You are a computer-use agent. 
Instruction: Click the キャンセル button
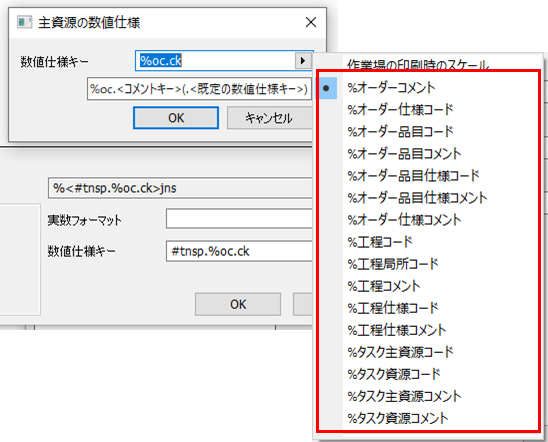pos(269,118)
